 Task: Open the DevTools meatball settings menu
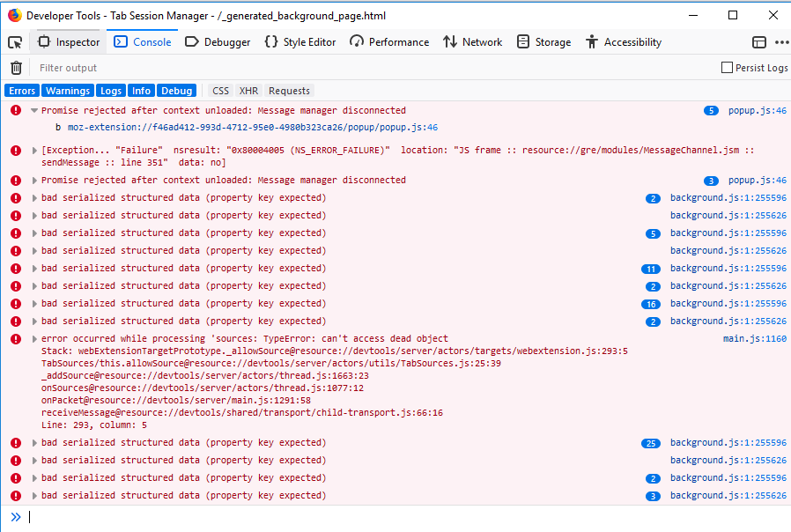pos(780,41)
